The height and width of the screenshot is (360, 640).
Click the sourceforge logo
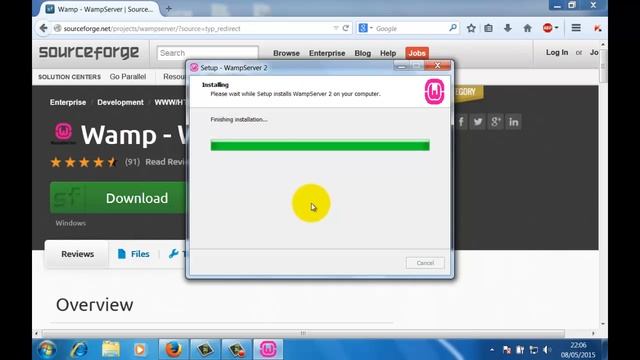89,53
